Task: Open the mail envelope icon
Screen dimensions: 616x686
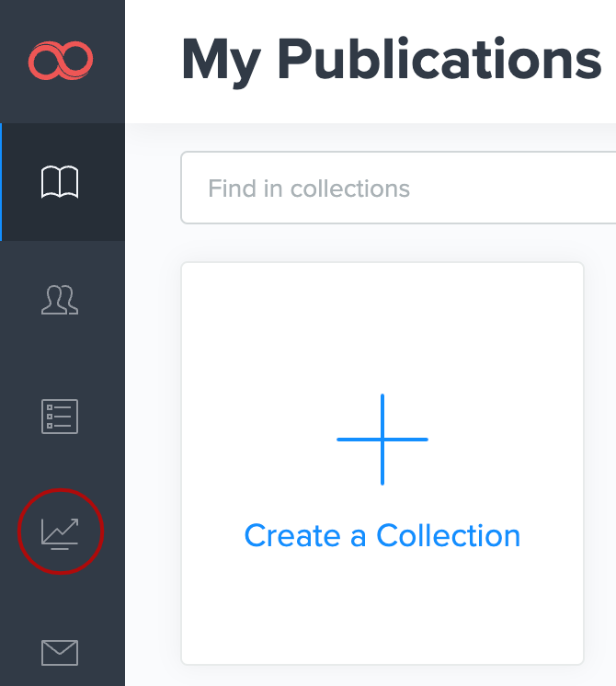Action: (61, 653)
